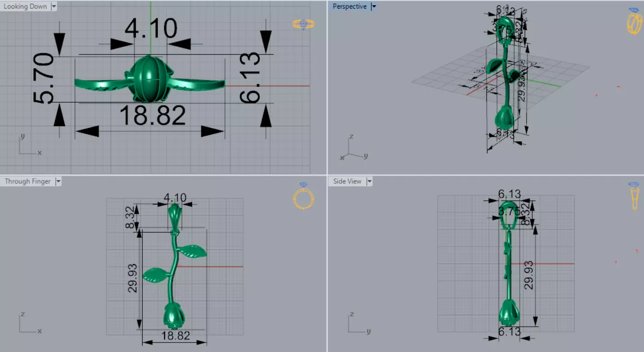The width and height of the screenshot is (644, 352).
Task: Select the lower left leaf in Through Finger view
Action: click(156, 275)
